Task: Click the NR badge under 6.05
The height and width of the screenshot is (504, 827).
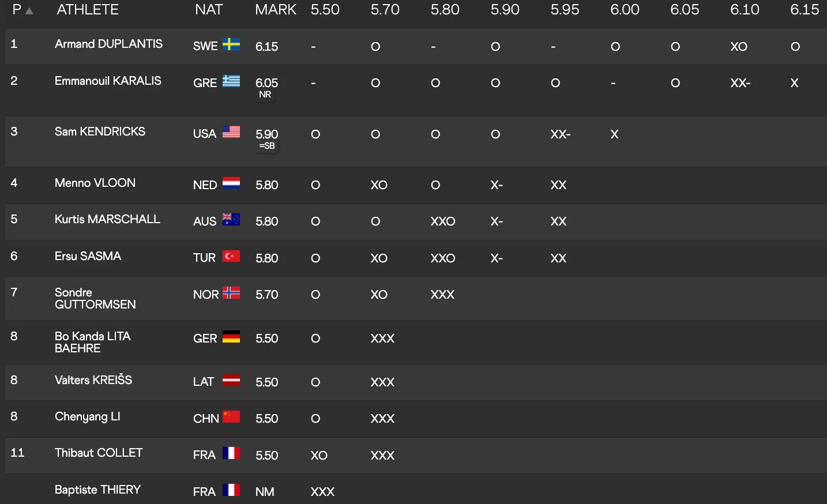Action: coord(265,95)
